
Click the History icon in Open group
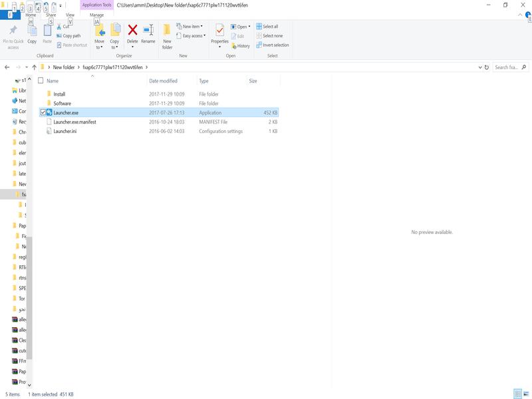240,46
